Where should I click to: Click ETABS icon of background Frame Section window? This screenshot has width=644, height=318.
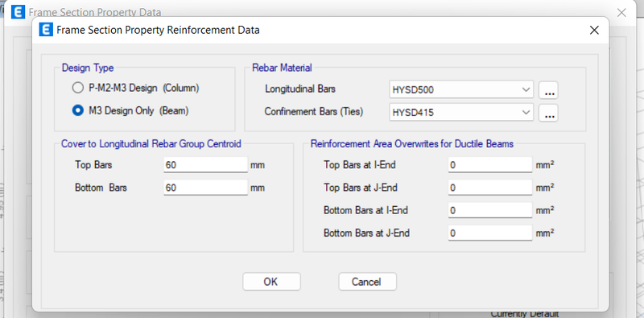(18, 12)
